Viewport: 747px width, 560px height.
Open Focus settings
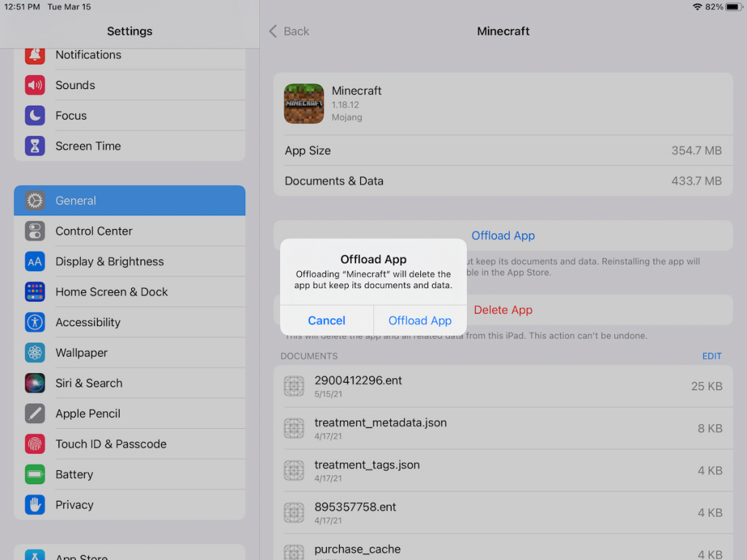tap(130, 116)
